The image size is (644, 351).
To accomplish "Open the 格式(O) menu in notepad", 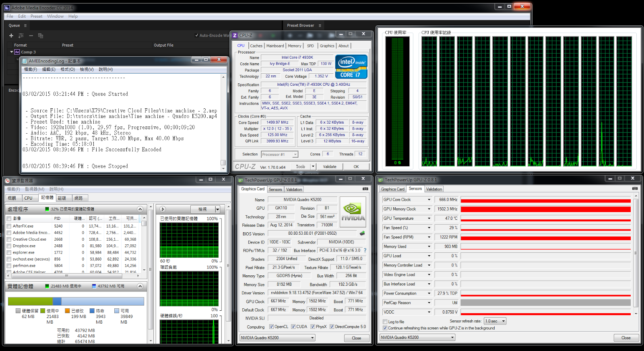I will [x=68, y=69].
